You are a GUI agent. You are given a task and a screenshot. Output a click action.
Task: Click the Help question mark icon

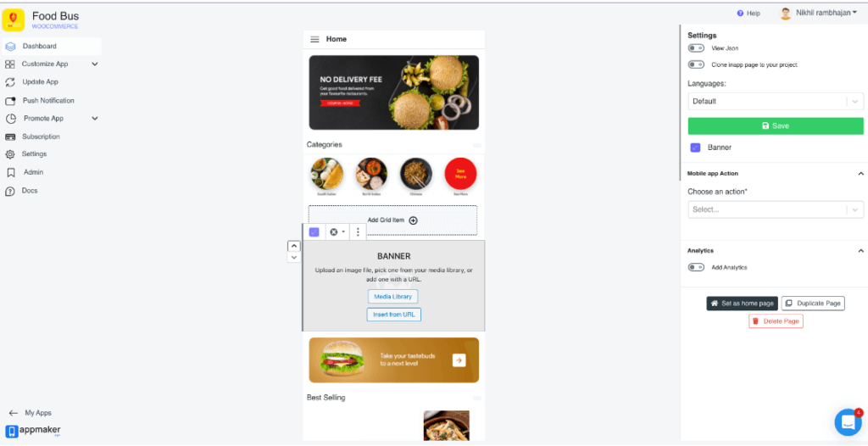pyautogui.click(x=740, y=14)
